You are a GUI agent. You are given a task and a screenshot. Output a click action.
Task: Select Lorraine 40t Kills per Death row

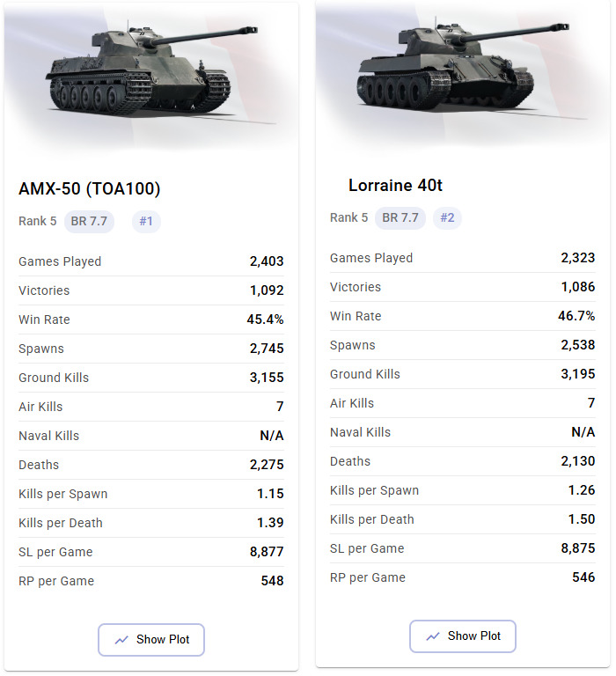click(463, 519)
